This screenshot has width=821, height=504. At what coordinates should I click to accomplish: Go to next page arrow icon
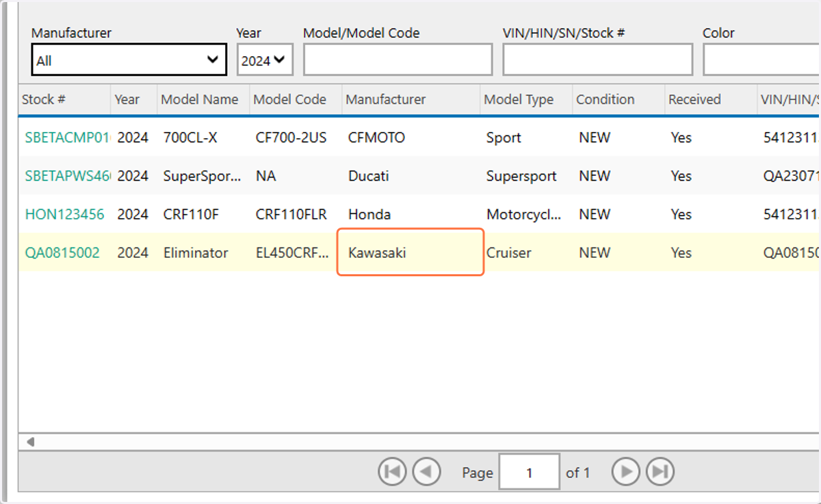(625, 471)
